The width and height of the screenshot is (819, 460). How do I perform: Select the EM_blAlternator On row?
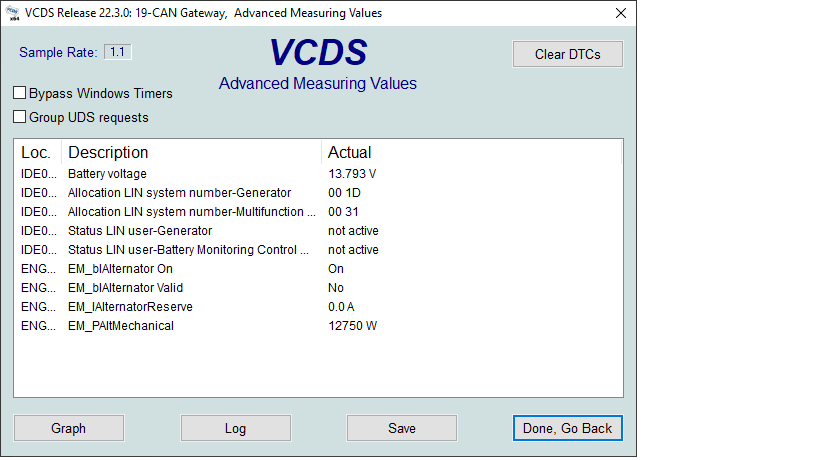(318, 268)
